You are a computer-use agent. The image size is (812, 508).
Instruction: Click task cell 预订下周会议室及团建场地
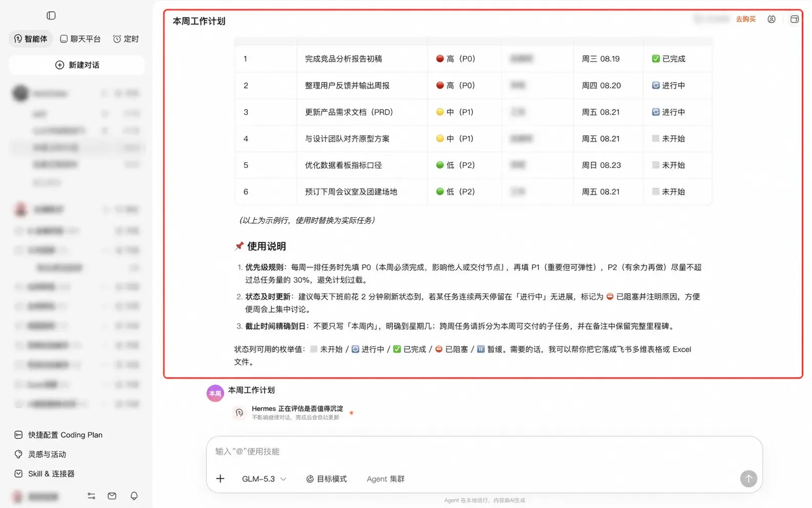click(351, 192)
